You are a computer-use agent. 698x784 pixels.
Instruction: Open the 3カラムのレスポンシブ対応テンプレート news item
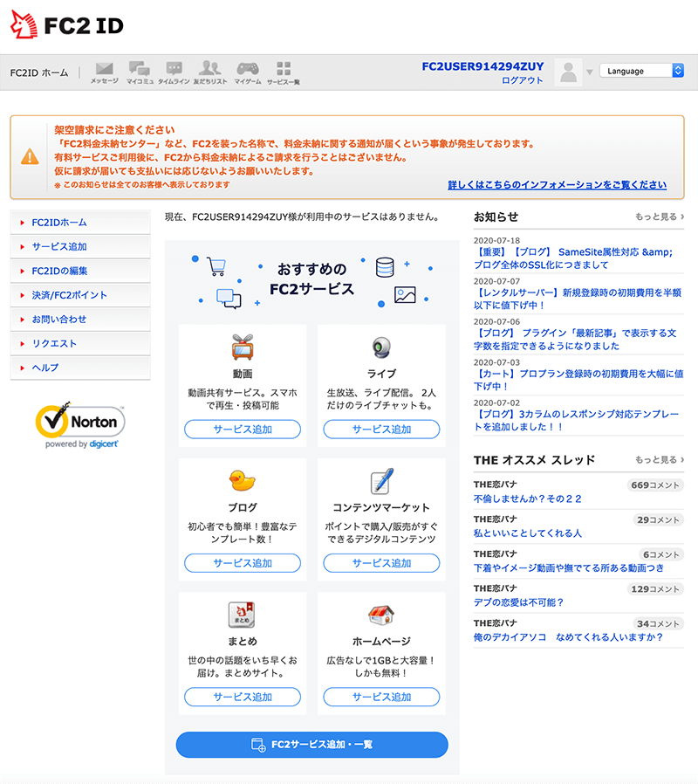(x=576, y=421)
